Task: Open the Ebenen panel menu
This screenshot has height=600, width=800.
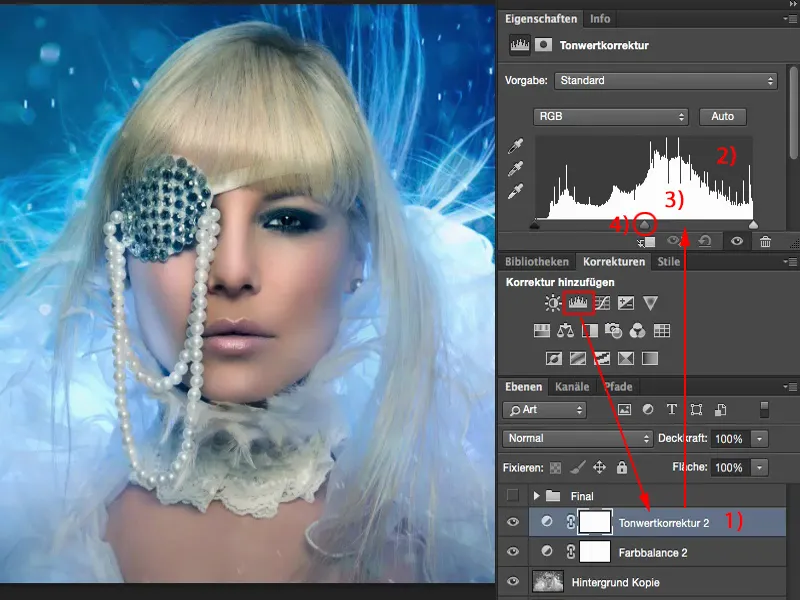Action: click(790, 387)
